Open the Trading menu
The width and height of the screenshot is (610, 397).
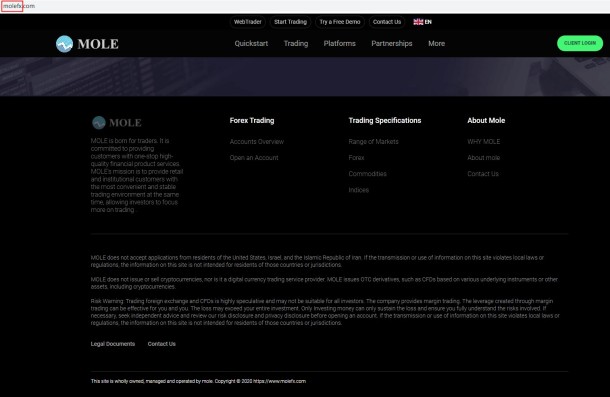point(296,44)
